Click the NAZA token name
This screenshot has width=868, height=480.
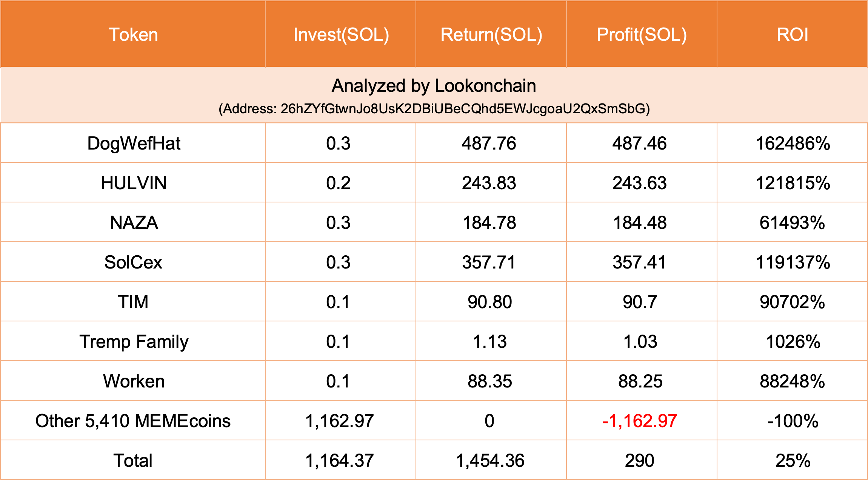click(134, 223)
